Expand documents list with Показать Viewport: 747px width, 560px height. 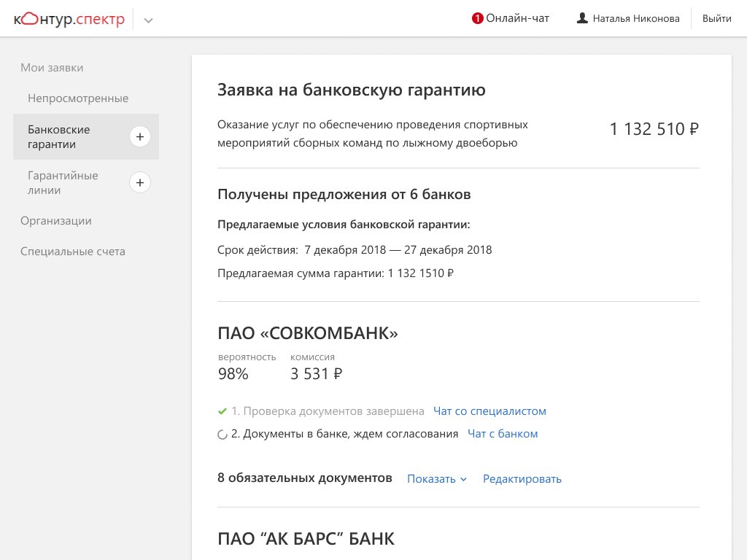[436, 479]
